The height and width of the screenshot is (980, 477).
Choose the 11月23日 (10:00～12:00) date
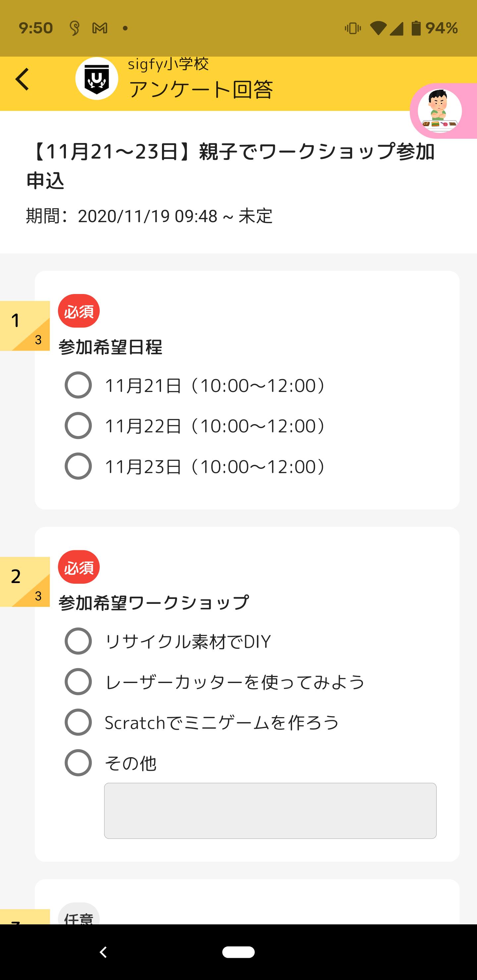79,466
